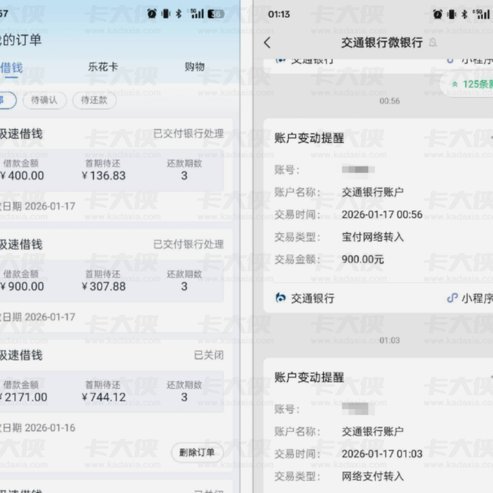Screen dimensions: 493x493
Task: Switch to the 购物 tab
Action: [x=195, y=67]
